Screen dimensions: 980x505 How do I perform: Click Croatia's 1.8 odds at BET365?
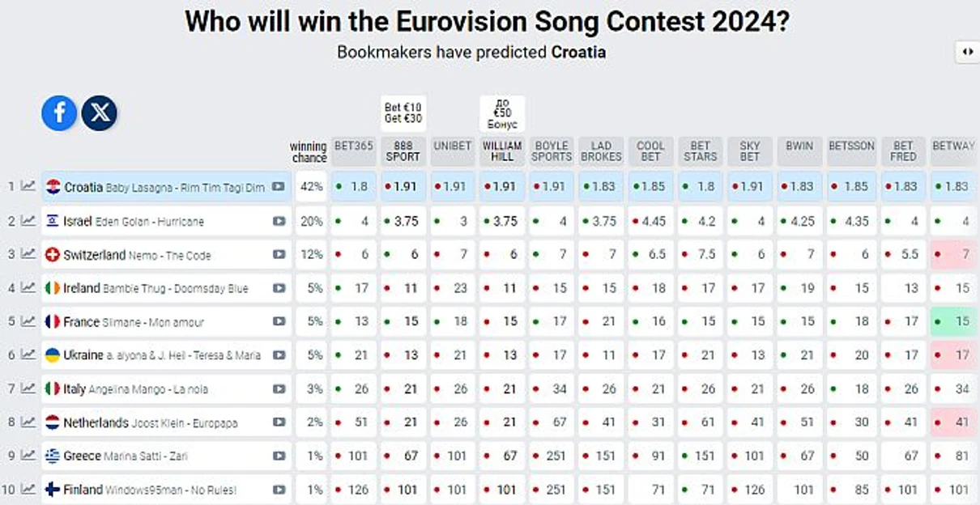pos(354,187)
